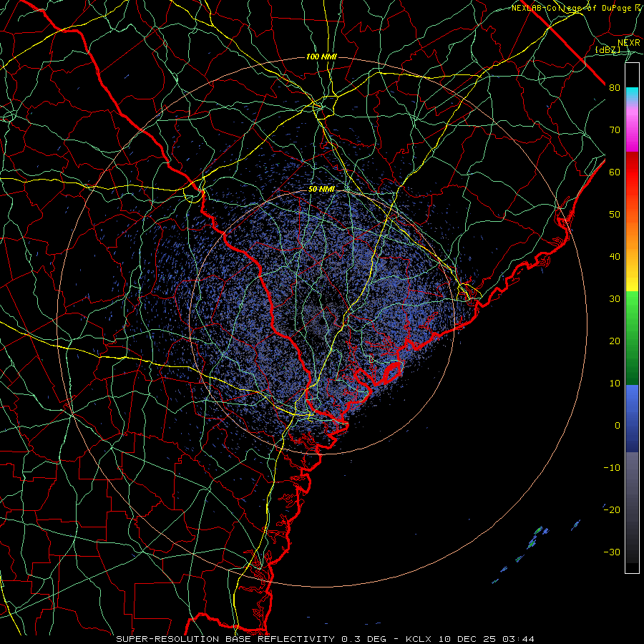Select the 70 value on the dBZ scale
644x644 pixels.
(x=615, y=130)
